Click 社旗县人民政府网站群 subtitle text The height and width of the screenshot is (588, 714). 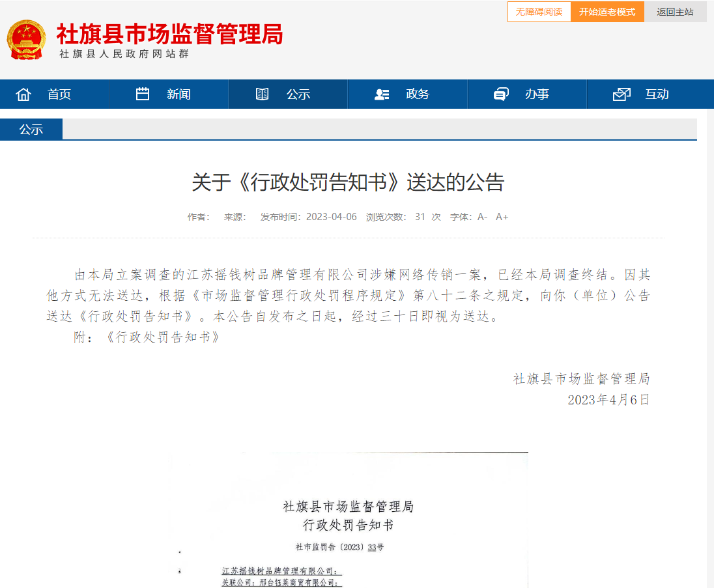pyautogui.click(x=124, y=53)
